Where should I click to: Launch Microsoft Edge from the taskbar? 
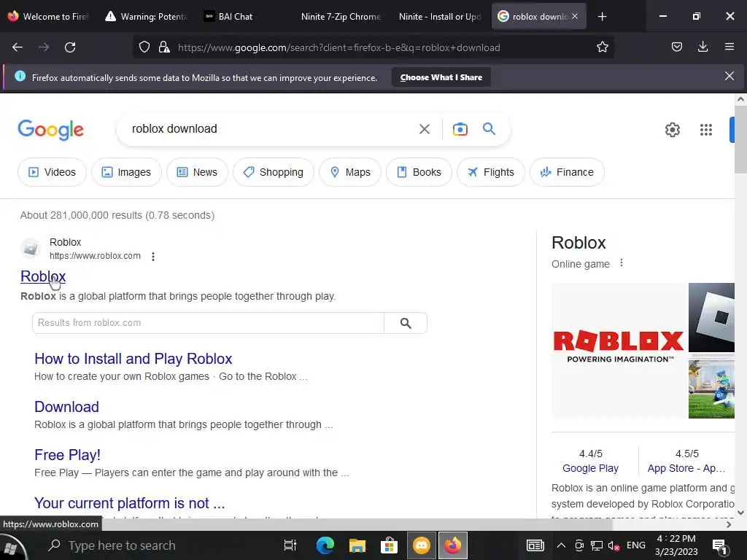[325, 545]
